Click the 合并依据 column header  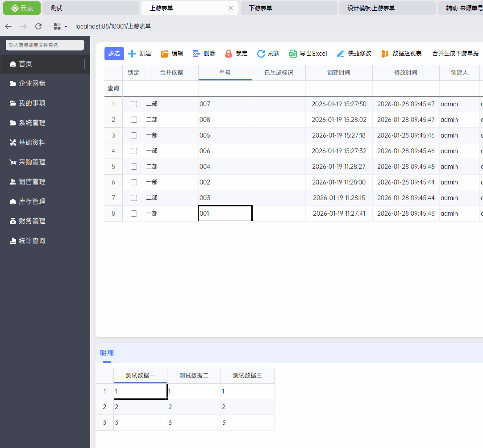pyautogui.click(x=171, y=73)
